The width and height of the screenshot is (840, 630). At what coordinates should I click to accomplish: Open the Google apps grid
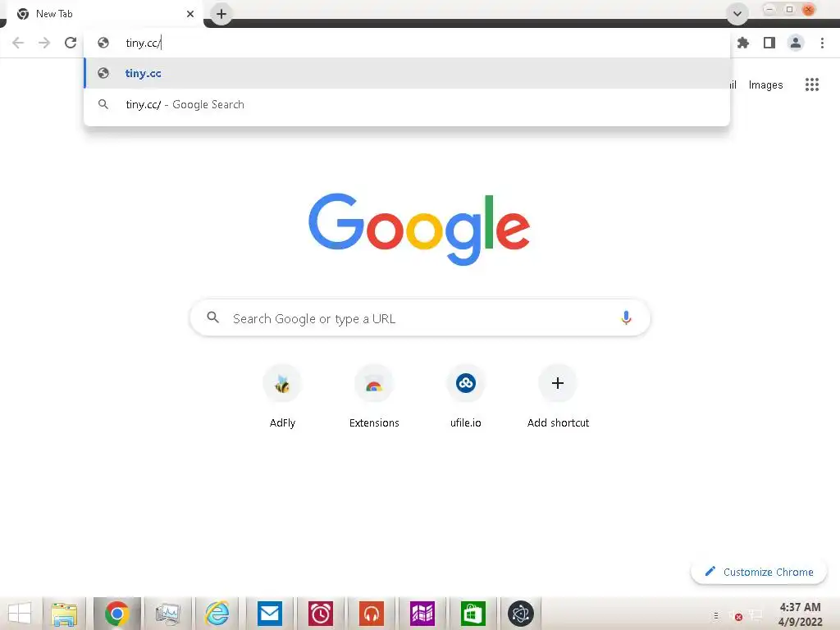(812, 84)
